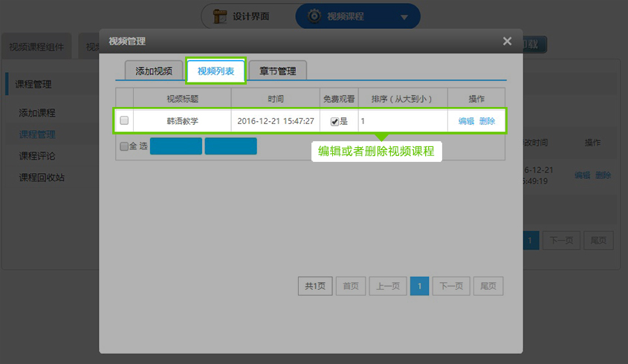Select 课程管理 sidebar heading

point(33,84)
